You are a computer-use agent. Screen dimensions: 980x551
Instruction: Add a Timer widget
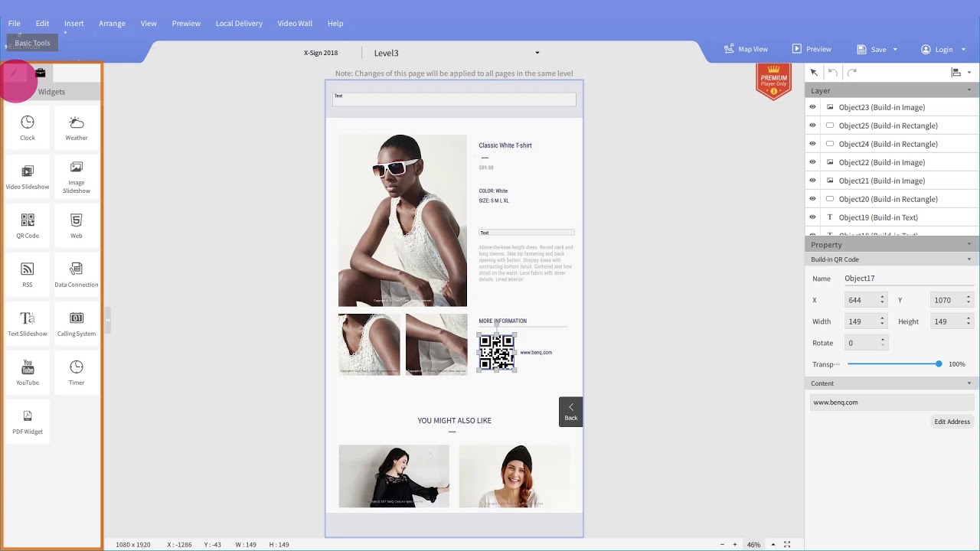(77, 373)
